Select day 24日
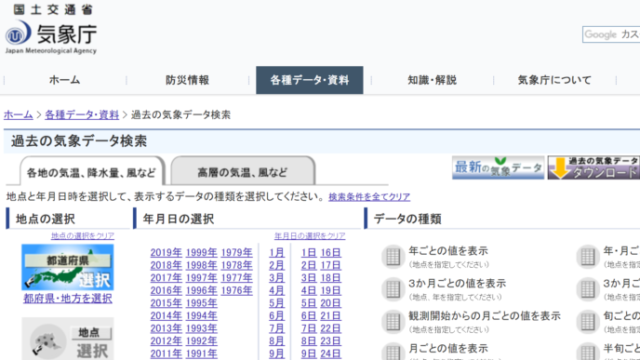 click(331, 353)
